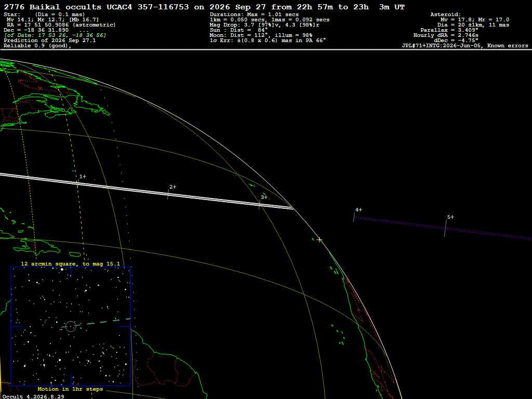Click the 2+ time marker on path
Viewport: 532px width, 399px height.
point(172,187)
